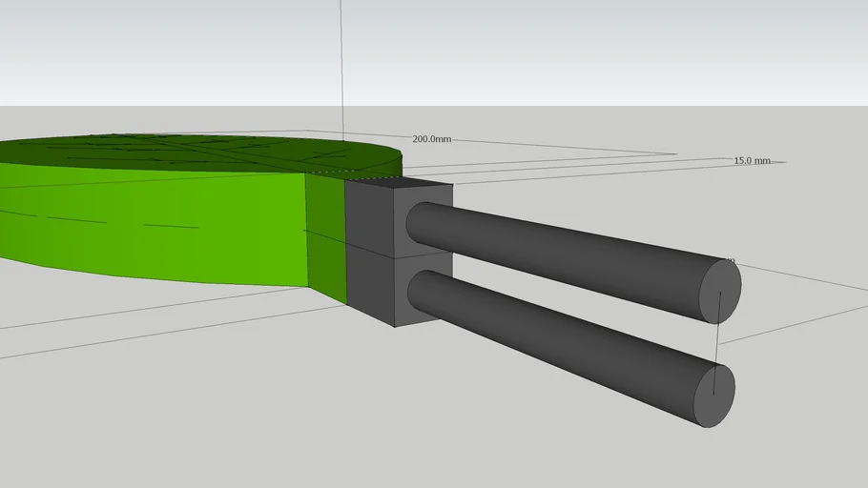Select the 15.0 mm dimension text
Image resolution: width=868 pixels, height=488 pixels.
(752, 161)
